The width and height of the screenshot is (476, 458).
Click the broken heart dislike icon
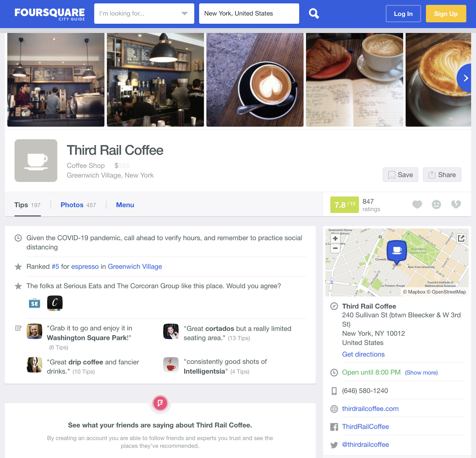(x=456, y=204)
